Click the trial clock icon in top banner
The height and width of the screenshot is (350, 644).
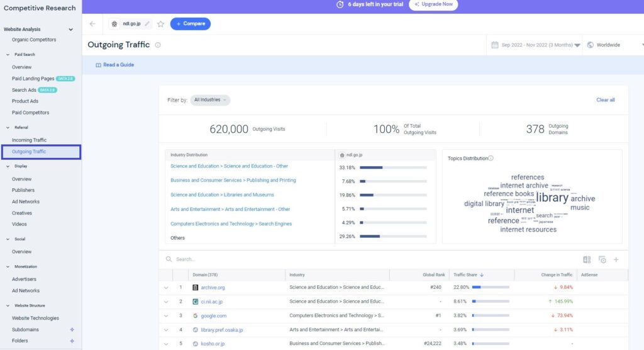340,4
